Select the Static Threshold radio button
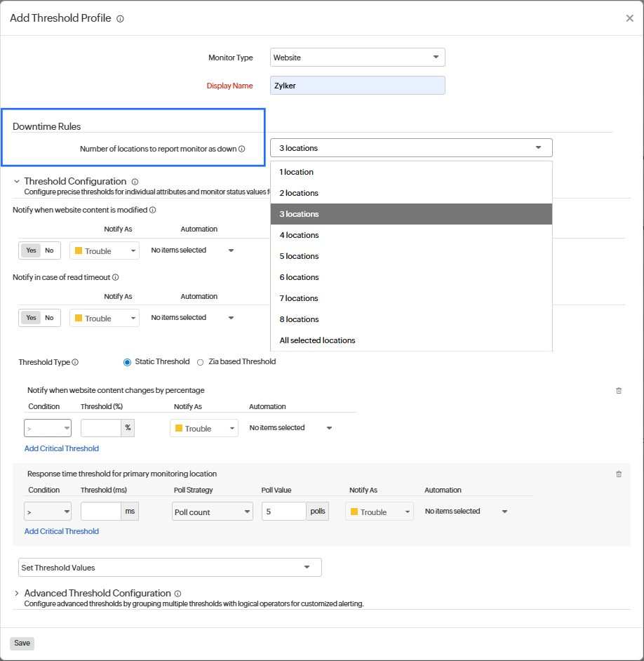 [x=127, y=362]
